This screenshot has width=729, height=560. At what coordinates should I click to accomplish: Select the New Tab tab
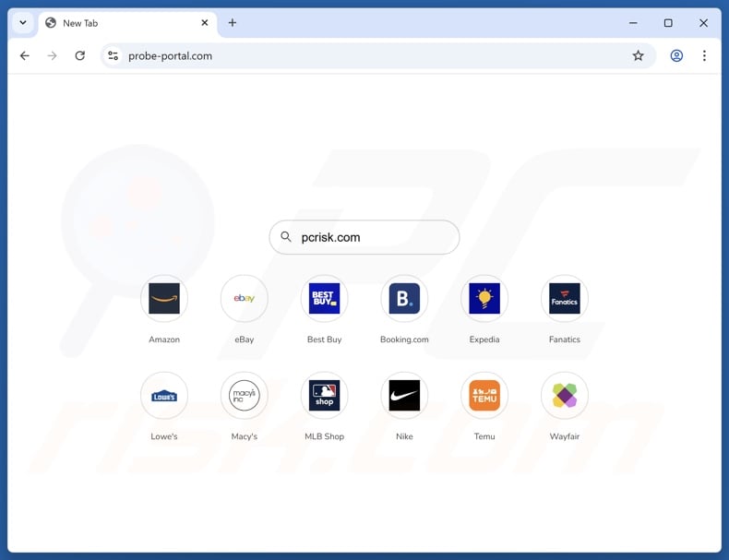pyautogui.click(x=128, y=23)
